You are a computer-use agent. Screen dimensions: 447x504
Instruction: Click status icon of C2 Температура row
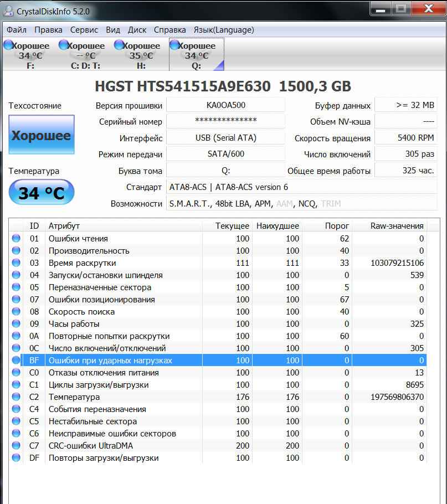point(16,397)
